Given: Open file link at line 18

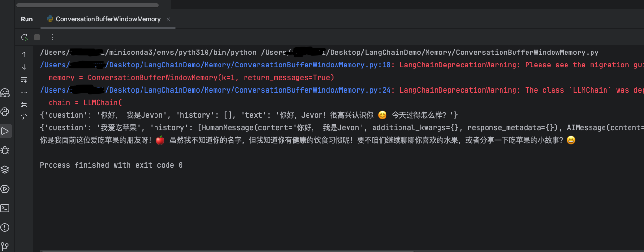Looking at the screenshot, I should point(215,65).
